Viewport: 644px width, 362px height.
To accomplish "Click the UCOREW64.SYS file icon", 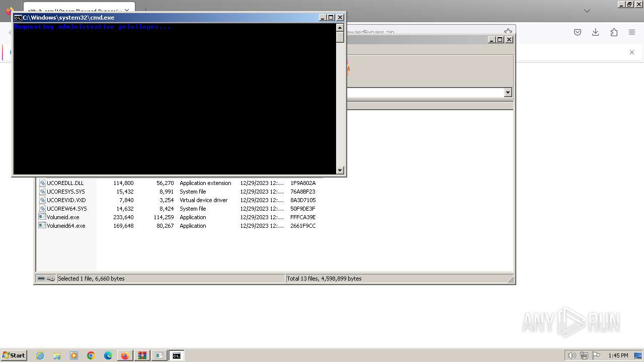I will click(42, 209).
